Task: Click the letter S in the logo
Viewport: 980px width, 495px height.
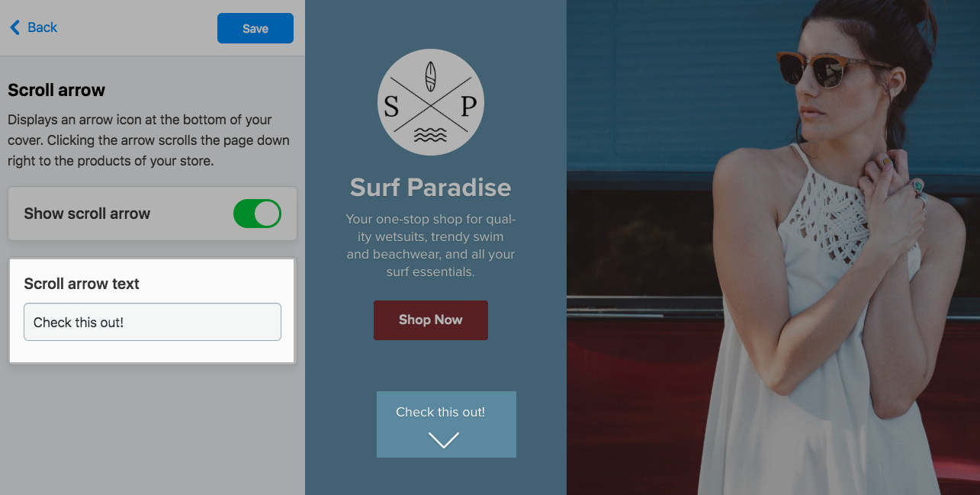Action: [x=391, y=106]
